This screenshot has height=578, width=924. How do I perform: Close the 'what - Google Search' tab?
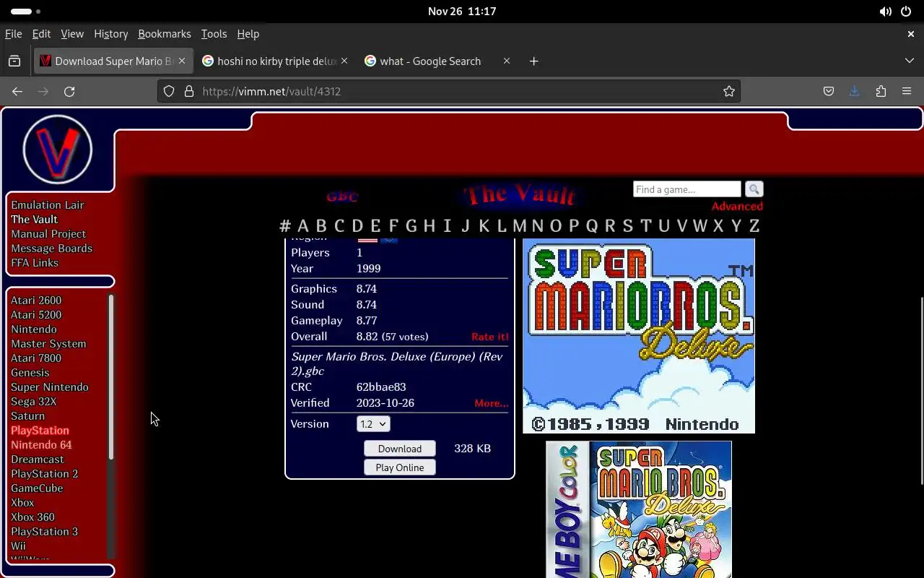[x=507, y=61]
